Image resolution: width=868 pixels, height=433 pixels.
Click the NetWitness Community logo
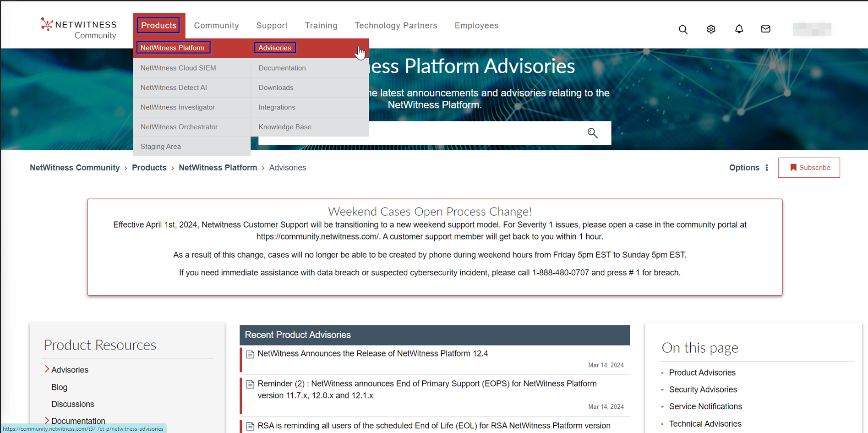coord(79,29)
